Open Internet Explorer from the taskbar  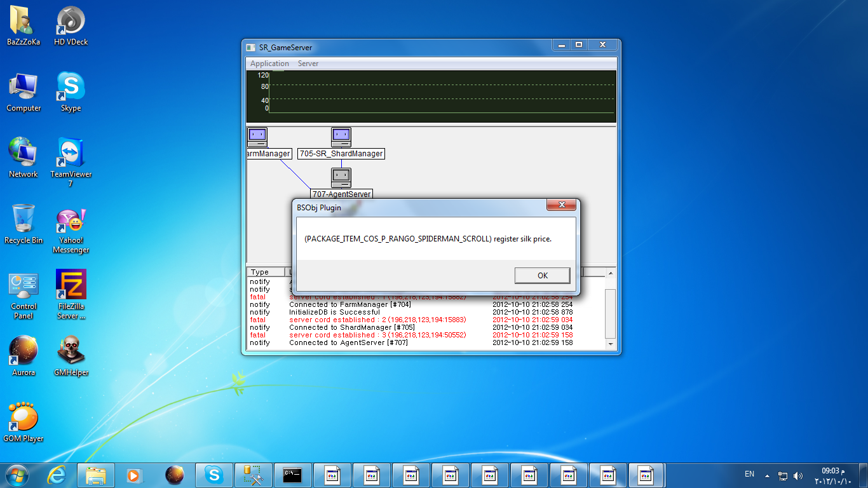[57, 475]
